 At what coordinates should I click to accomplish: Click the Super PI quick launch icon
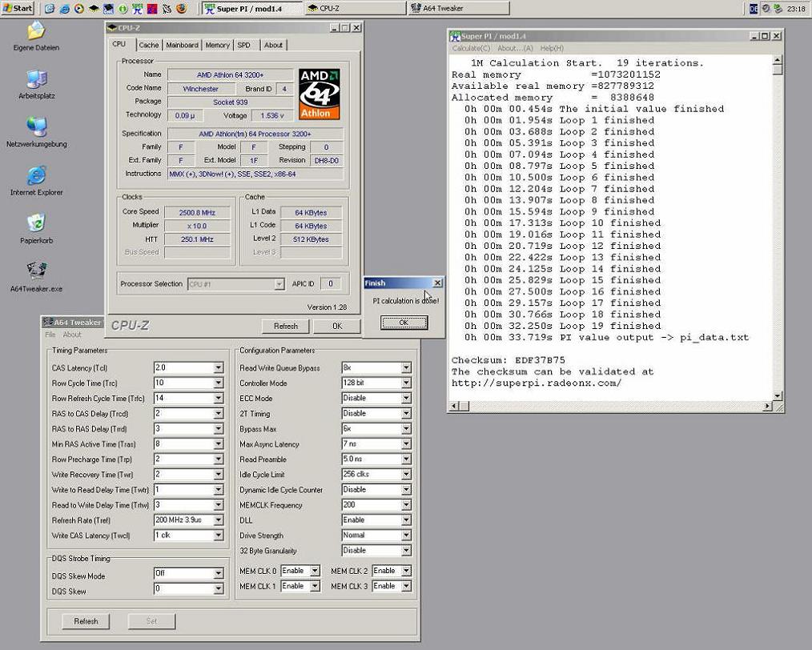tap(137, 8)
